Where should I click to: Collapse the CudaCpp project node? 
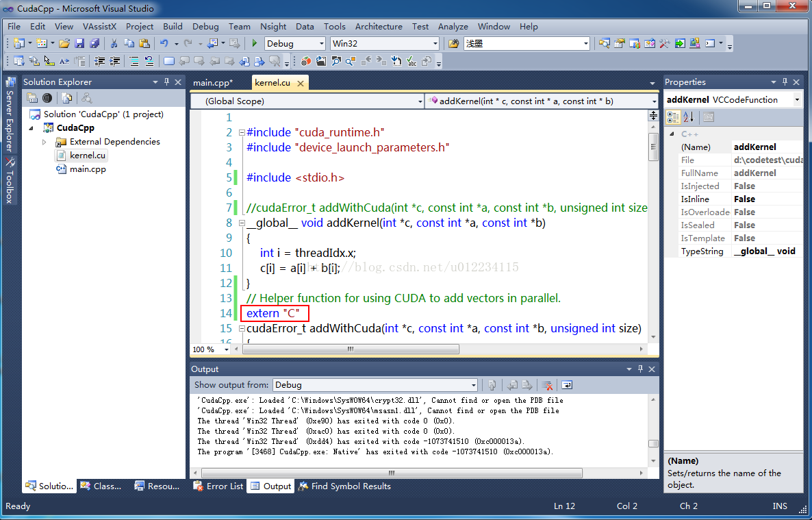[x=31, y=128]
